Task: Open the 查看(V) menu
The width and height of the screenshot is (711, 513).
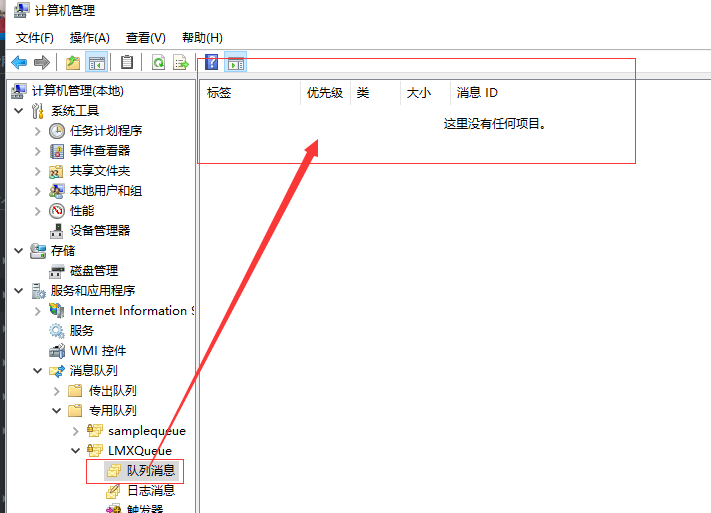Action: tap(146, 38)
